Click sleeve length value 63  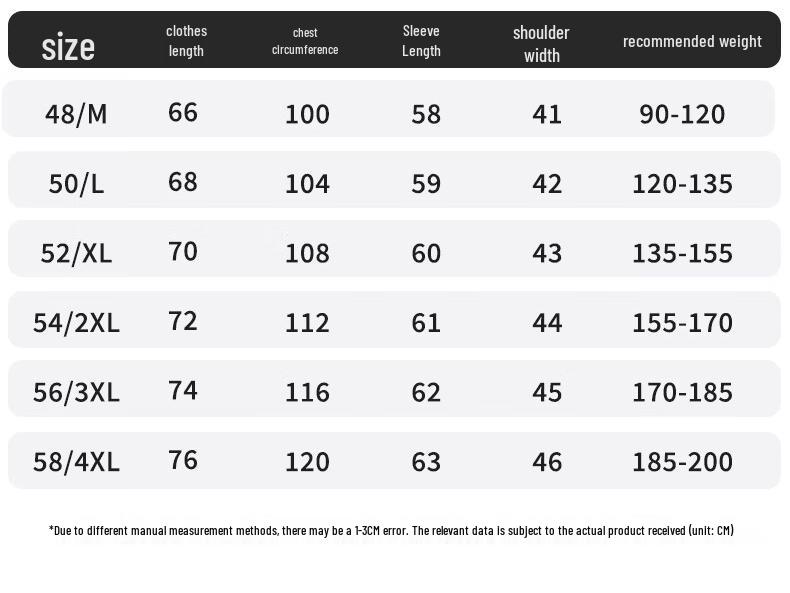(x=426, y=462)
